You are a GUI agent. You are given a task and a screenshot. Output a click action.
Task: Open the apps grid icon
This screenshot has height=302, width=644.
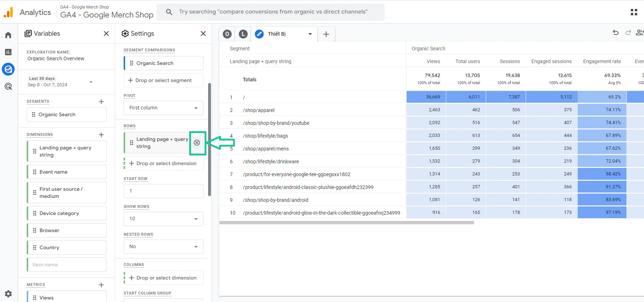click(634, 12)
